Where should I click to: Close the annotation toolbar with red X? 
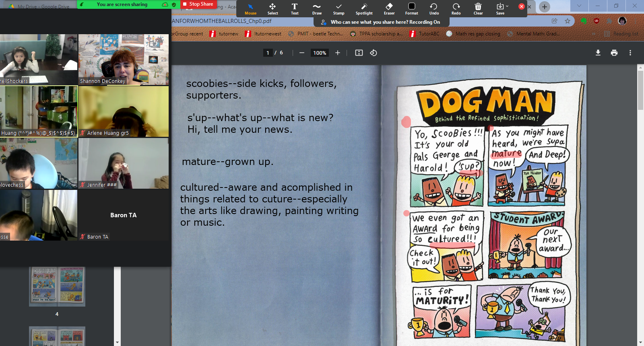[x=521, y=6]
